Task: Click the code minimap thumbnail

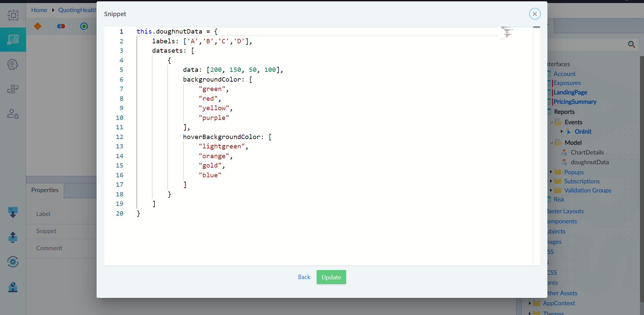Action: pos(507,33)
